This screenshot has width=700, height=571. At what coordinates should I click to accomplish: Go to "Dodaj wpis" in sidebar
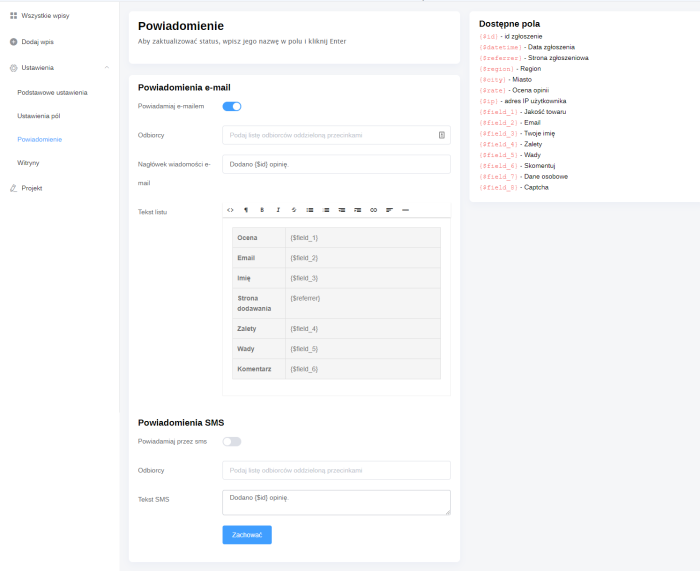[x=39, y=42]
